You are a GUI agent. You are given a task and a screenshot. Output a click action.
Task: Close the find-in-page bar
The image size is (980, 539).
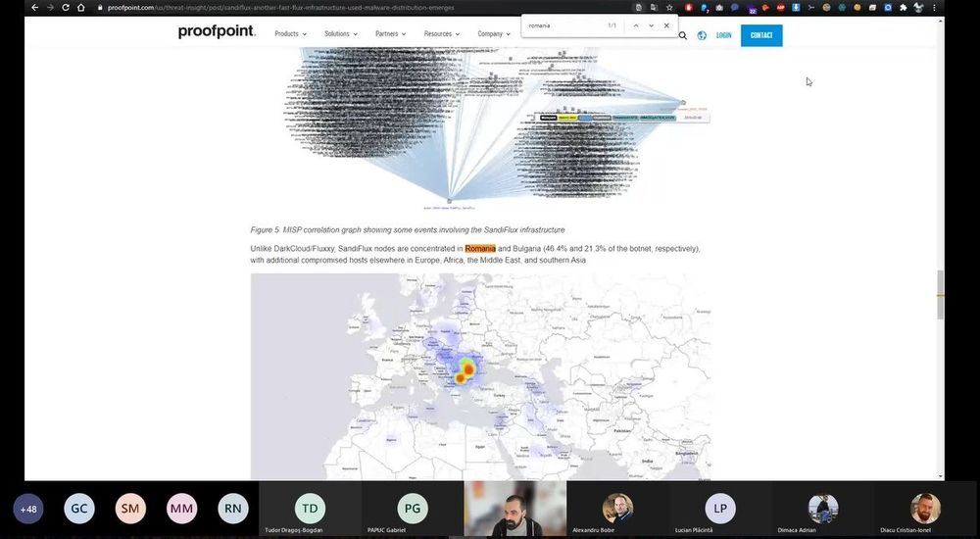click(x=666, y=25)
